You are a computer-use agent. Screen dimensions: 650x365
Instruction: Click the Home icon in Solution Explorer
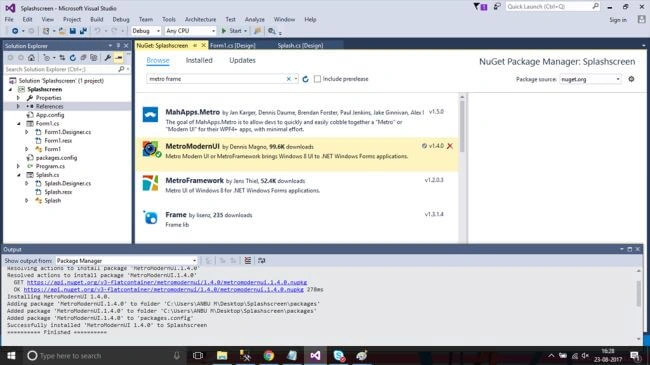tap(32, 58)
